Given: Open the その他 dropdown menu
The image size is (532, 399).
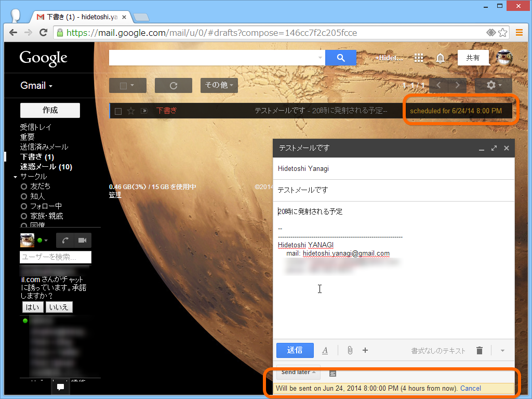Looking at the screenshot, I should point(219,86).
